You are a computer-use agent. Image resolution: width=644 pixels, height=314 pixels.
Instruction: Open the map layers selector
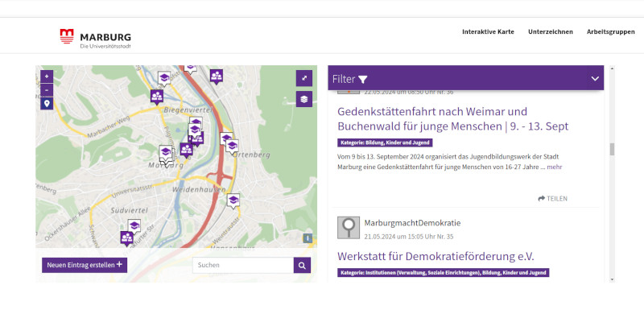click(x=304, y=99)
